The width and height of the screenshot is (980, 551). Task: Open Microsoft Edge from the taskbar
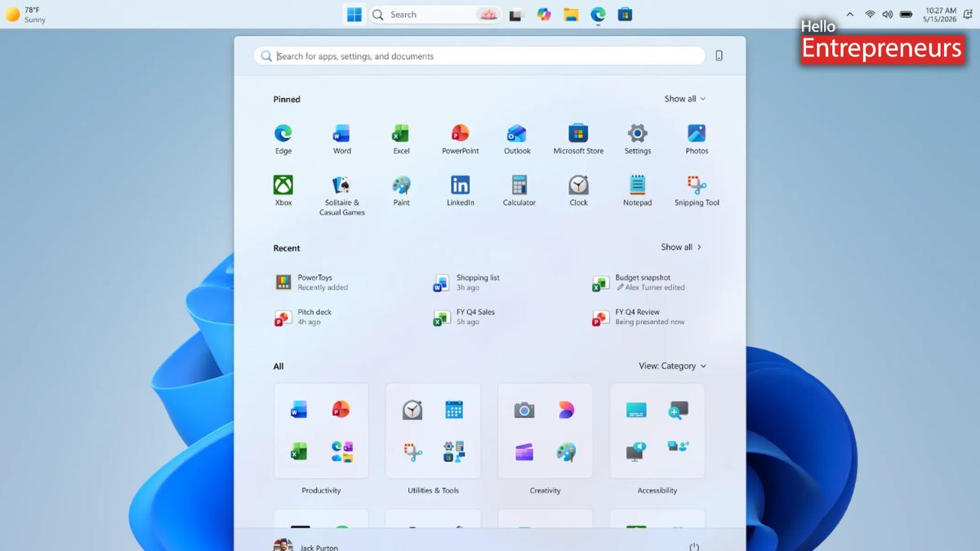pos(599,15)
